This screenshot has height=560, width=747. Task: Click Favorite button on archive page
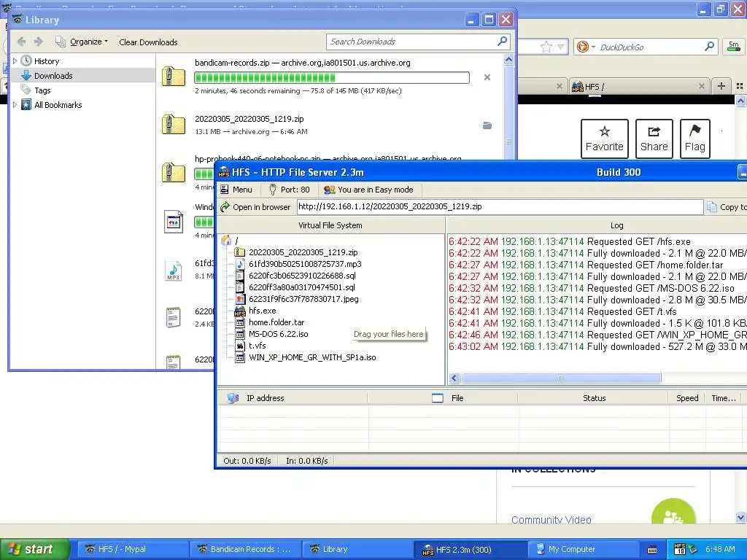point(604,139)
